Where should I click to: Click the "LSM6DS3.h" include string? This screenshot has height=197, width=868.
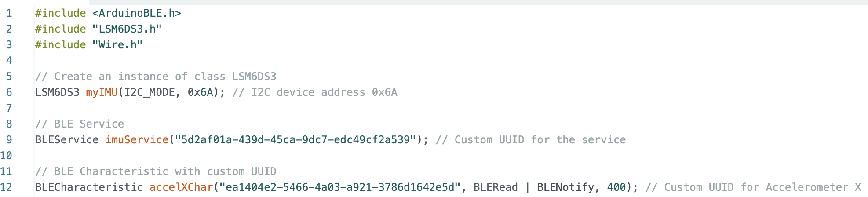tap(127, 29)
